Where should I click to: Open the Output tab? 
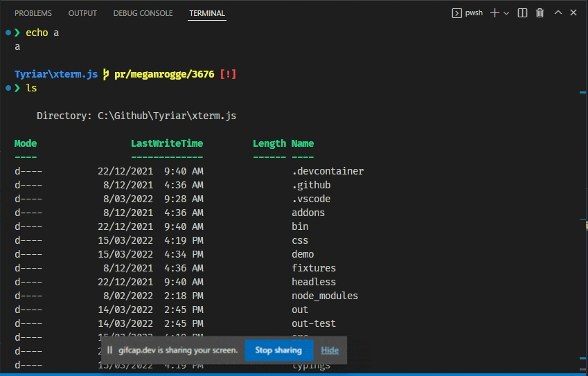click(82, 13)
